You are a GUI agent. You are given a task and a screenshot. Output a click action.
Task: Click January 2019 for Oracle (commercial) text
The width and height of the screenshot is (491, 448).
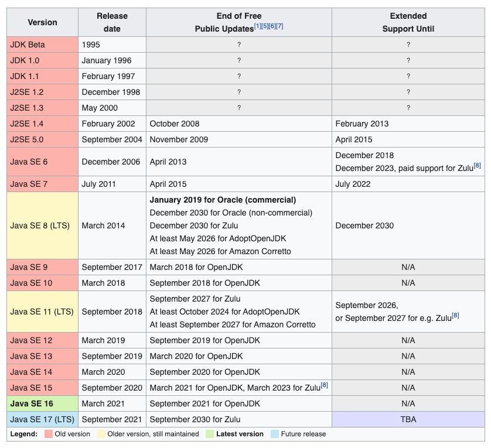(x=223, y=200)
